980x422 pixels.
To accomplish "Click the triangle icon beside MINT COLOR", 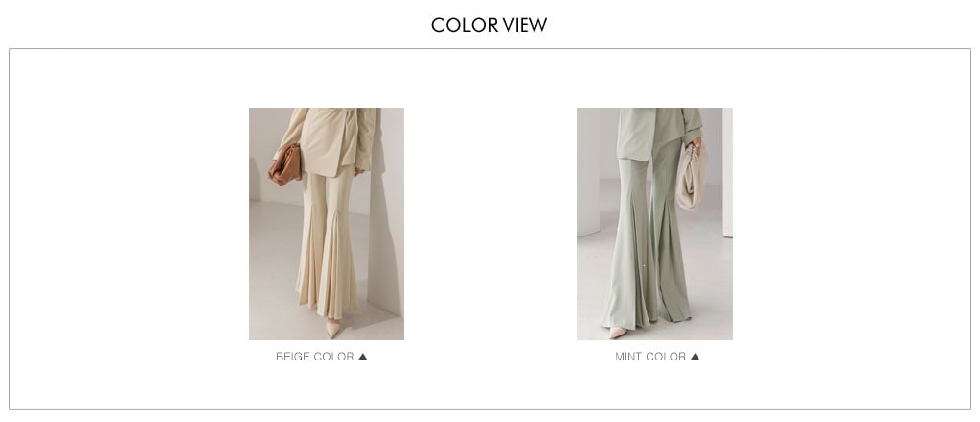I will 695,357.
